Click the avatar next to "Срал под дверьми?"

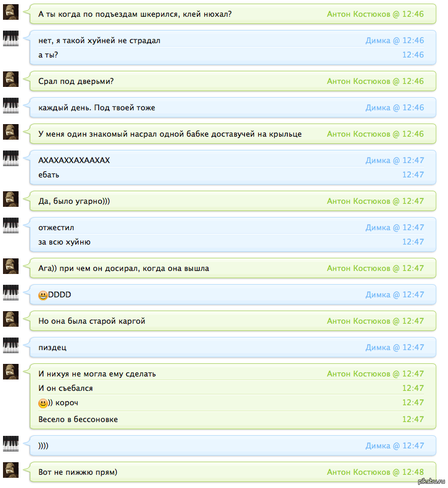pos(11,79)
